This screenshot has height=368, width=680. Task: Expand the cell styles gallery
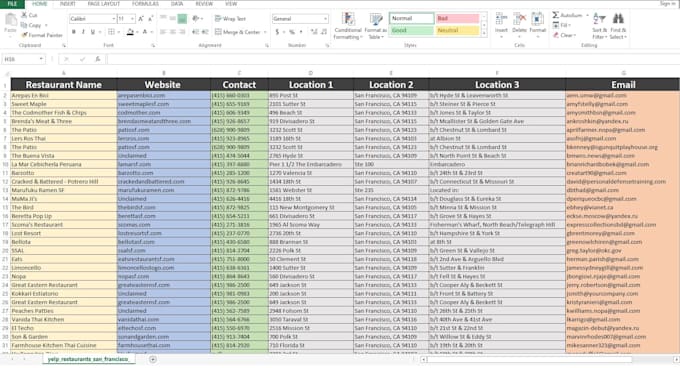tap(484, 33)
